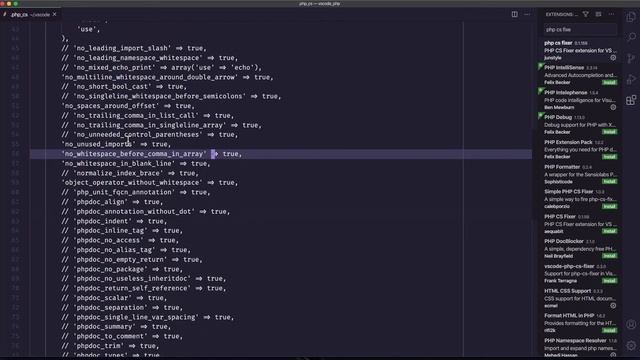Open the Search view in the activity bar
Viewport: 640px width, 360px height.
pos(631,38)
